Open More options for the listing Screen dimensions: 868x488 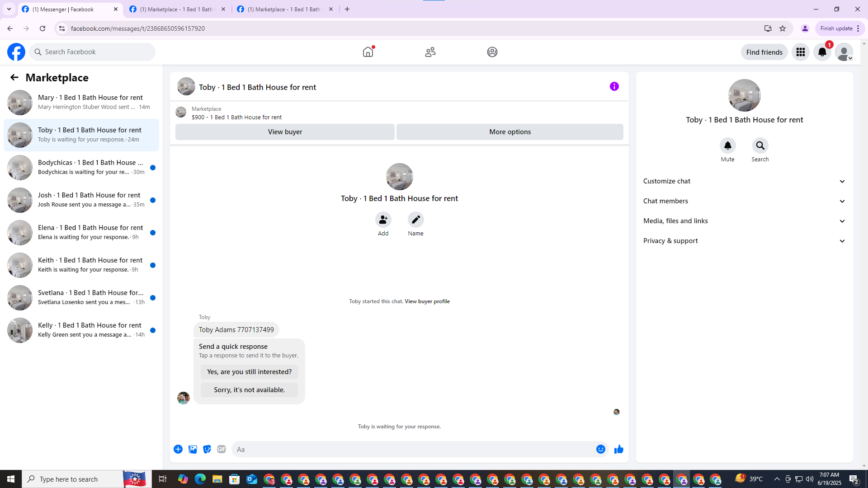[x=510, y=132]
